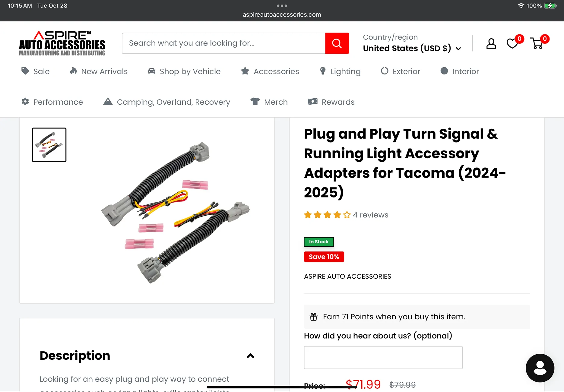Open the shopping cart icon
Viewport: 564px width, 392px height.
pyautogui.click(x=537, y=43)
